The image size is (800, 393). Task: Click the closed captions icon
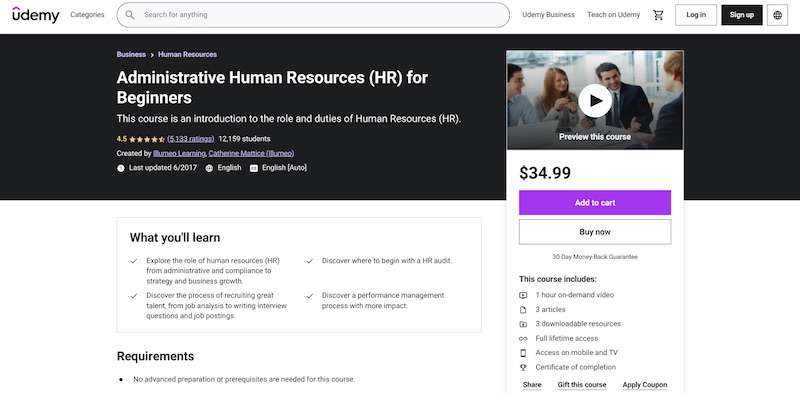click(x=254, y=168)
